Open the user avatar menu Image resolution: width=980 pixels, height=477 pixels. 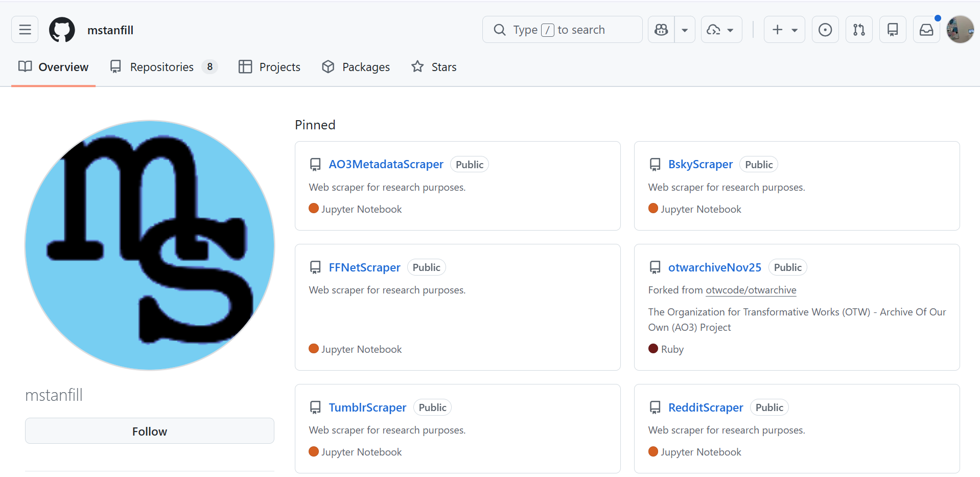[960, 30]
